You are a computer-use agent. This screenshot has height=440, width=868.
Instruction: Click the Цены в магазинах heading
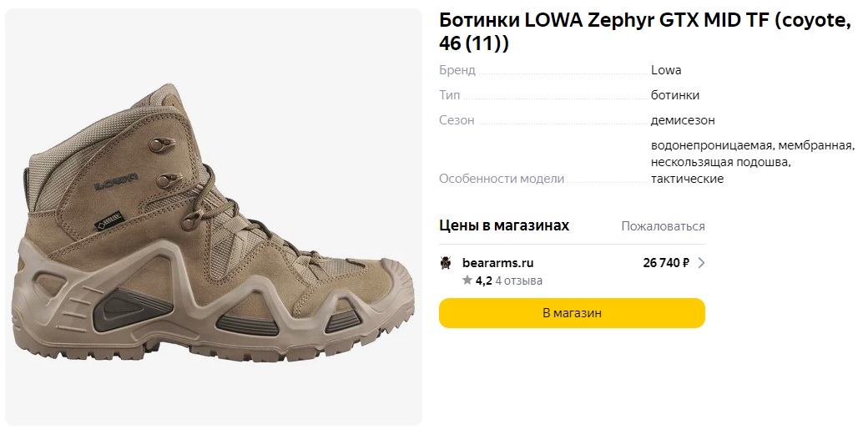tap(504, 225)
